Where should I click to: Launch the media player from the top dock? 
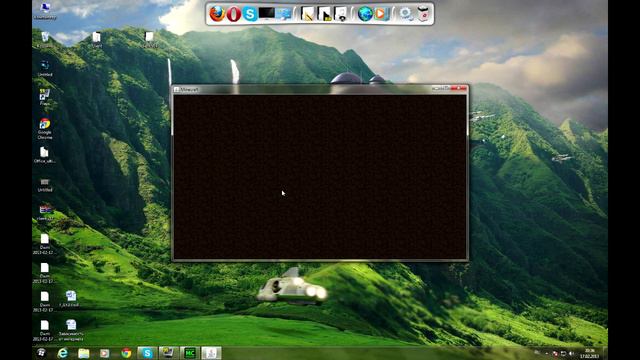coord(381,14)
